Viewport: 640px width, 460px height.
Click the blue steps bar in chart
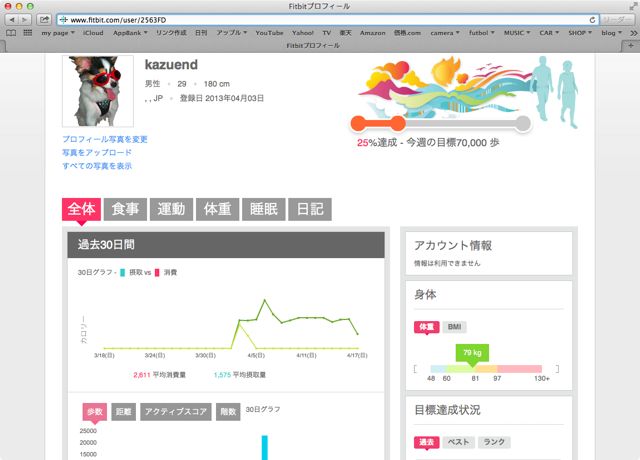[x=264, y=448]
